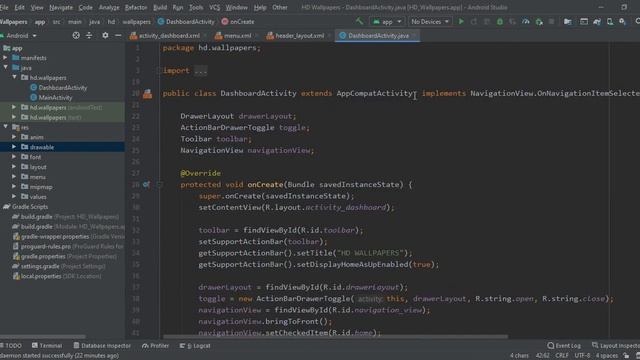Toggle fold of the import block

coord(159,71)
